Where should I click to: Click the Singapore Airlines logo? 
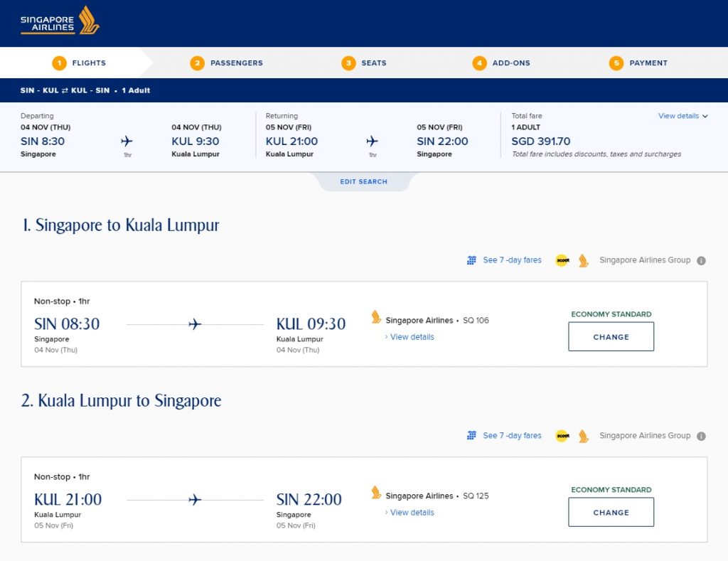60,21
